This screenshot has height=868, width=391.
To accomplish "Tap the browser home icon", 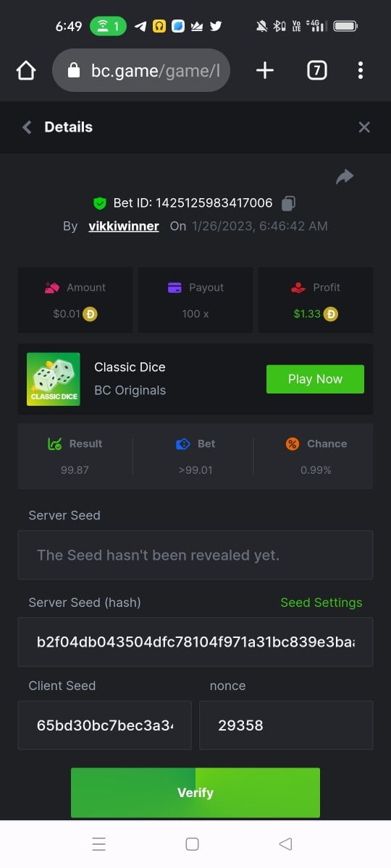I will (x=26, y=70).
